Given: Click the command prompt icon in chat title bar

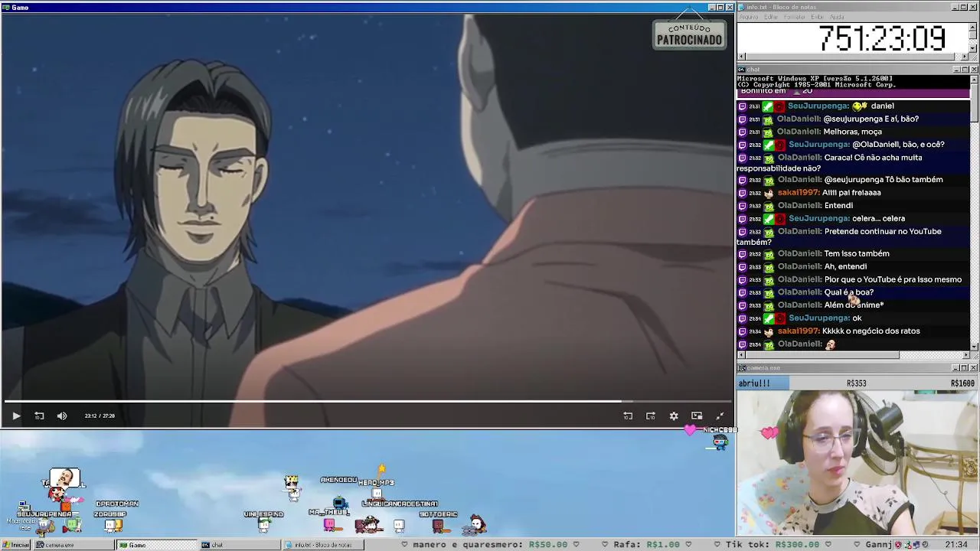Looking at the screenshot, I should click(x=742, y=70).
